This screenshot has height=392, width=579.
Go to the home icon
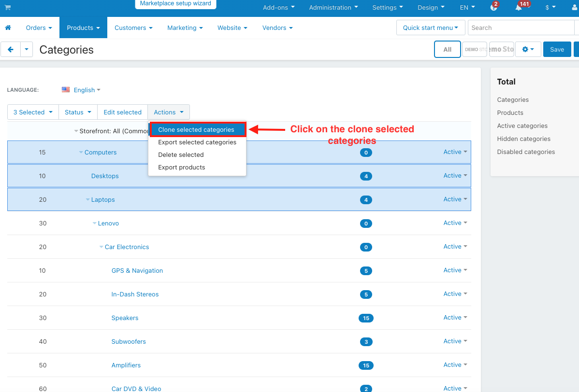[x=8, y=28]
